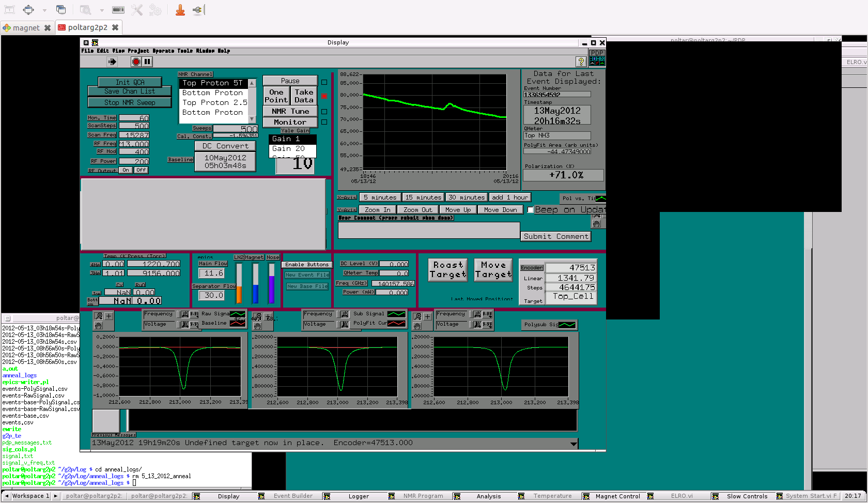Click the Init QCA button
Screen dimensions: 868x503
130,82
